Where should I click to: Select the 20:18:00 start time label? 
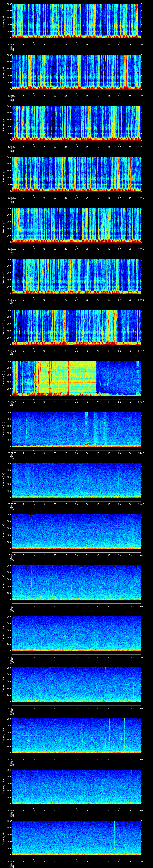tap(12, 249)
